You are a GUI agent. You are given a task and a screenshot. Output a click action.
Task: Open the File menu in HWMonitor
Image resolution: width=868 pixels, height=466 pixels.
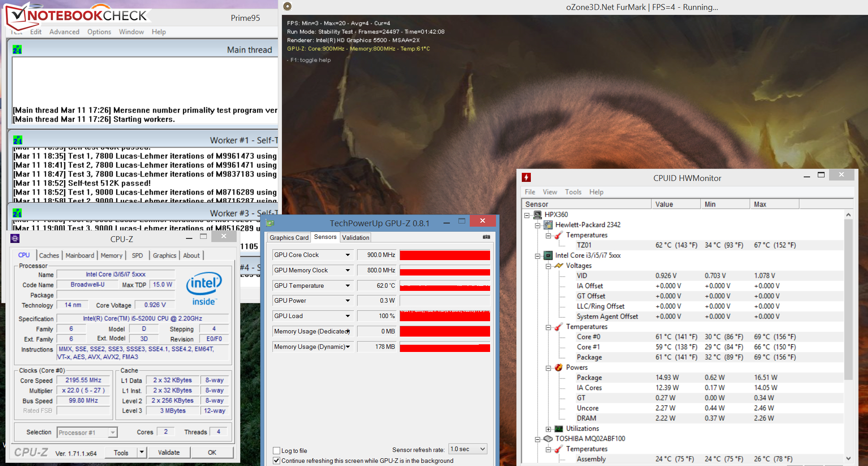pyautogui.click(x=530, y=192)
